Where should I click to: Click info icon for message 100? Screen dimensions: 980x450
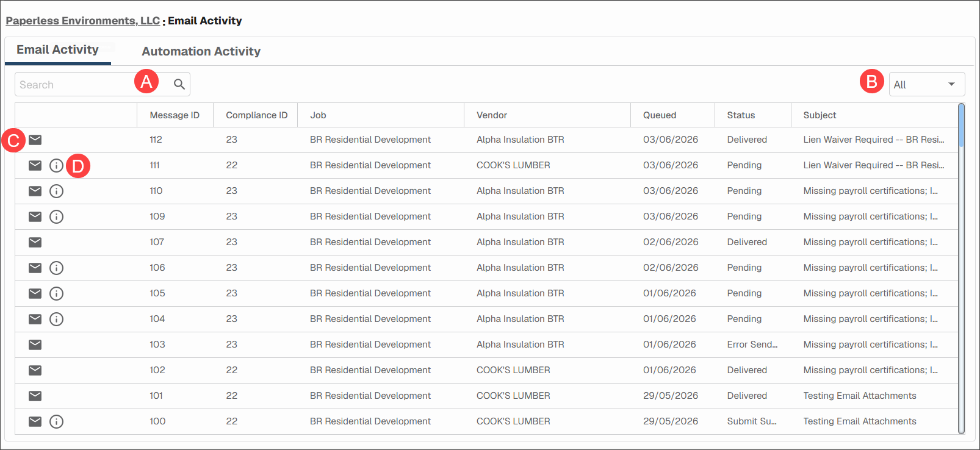(x=56, y=421)
